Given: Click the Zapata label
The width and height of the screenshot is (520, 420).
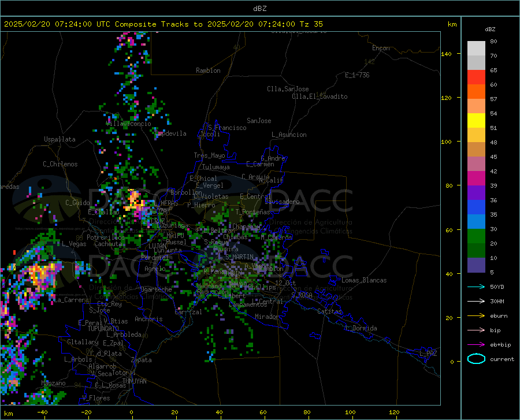Looking at the screenshot, I should (x=142, y=360).
